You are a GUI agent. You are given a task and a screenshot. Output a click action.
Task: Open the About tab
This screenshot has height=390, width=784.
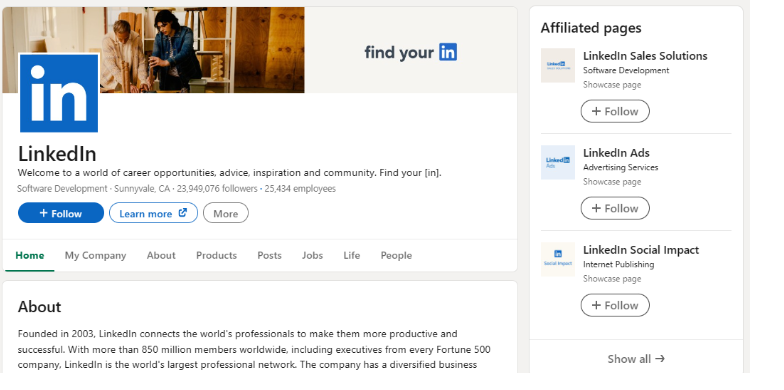[x=161, y=256]
